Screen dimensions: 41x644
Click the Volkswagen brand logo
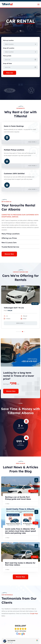click(x=31, y=90)
